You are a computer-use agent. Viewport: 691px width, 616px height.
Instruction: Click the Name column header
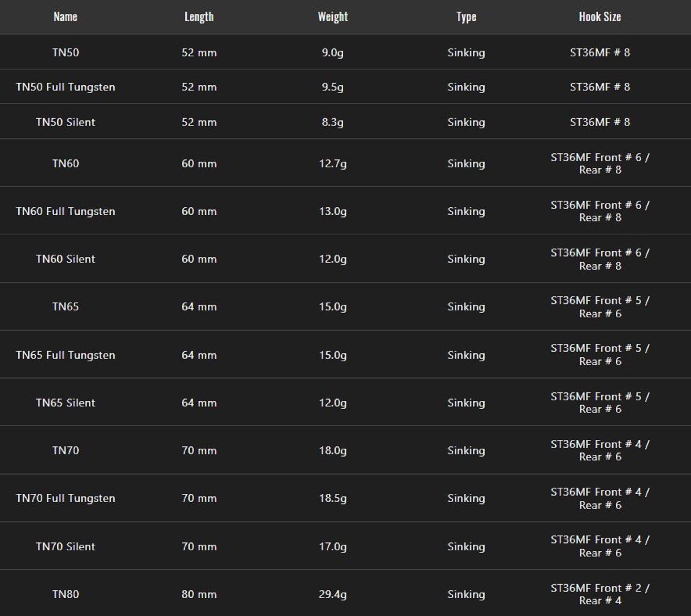coord(65,17)
